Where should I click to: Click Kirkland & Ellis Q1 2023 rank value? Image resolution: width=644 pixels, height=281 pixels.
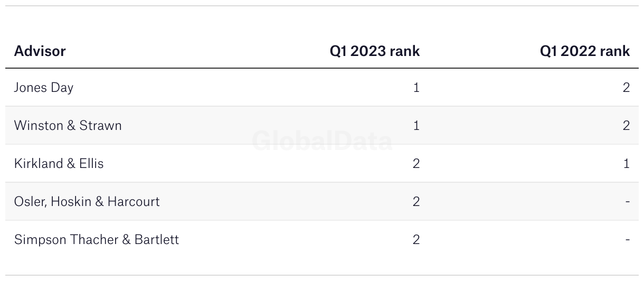(x=416, y=163)
